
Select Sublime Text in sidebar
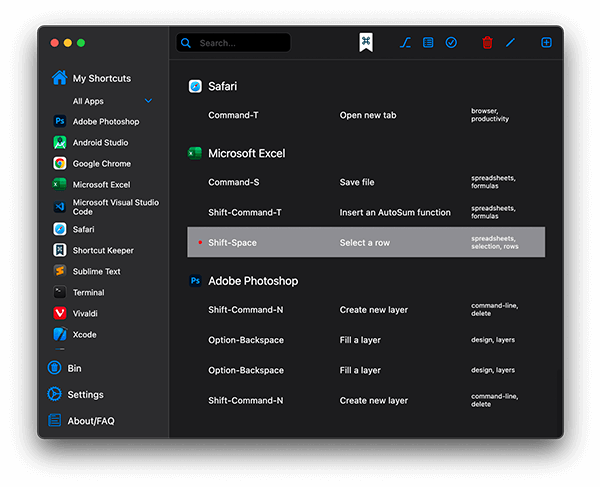[86, 271]
